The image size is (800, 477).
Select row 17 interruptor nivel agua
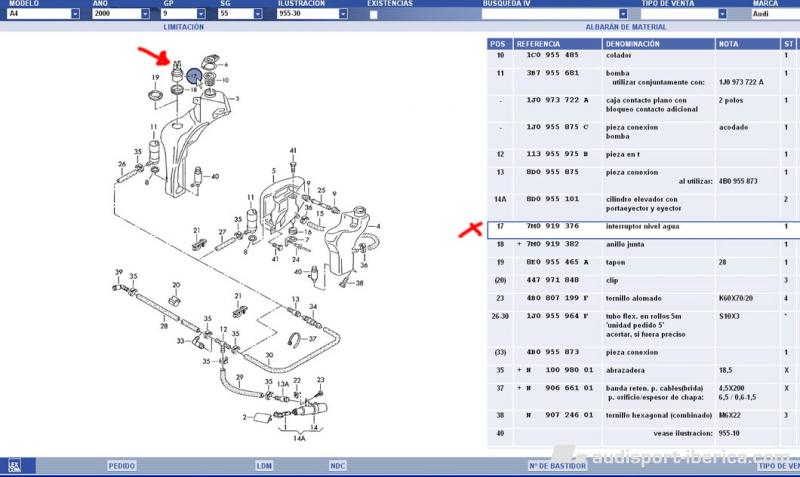[x=642, y=230]
